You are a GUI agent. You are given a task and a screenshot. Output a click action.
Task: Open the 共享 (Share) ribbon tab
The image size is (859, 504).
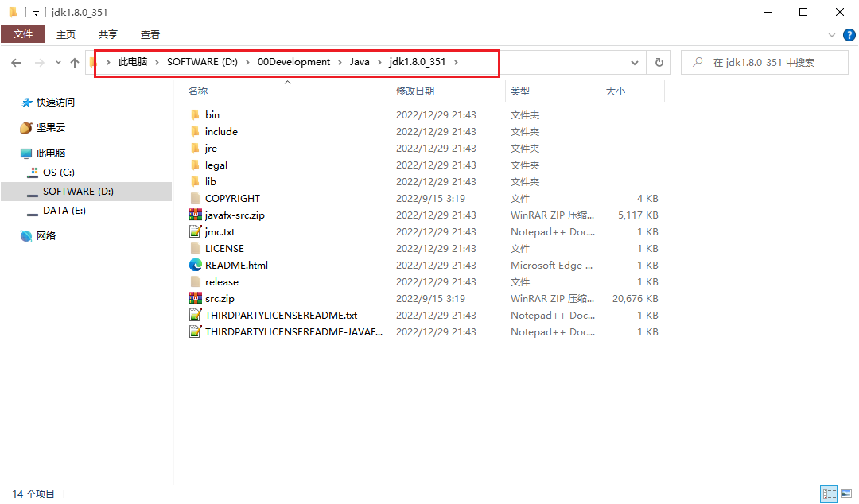(x=108, y=34)
